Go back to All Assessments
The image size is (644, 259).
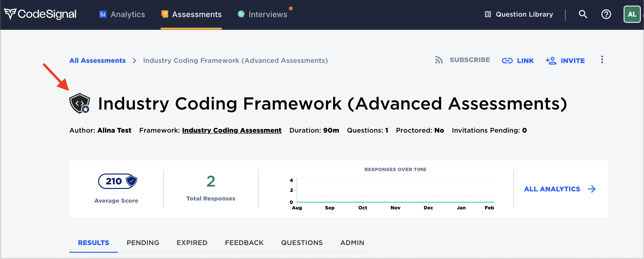(x=97, y=61)
